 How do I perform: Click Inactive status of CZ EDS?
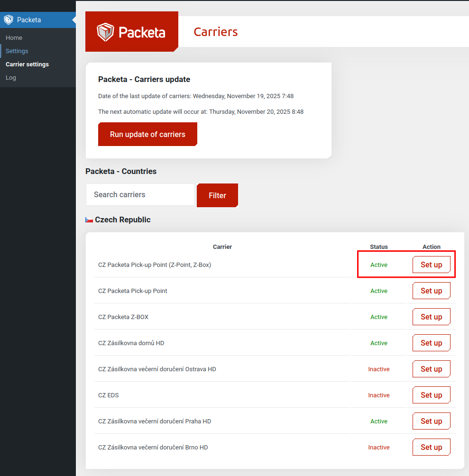pos(379,395)
